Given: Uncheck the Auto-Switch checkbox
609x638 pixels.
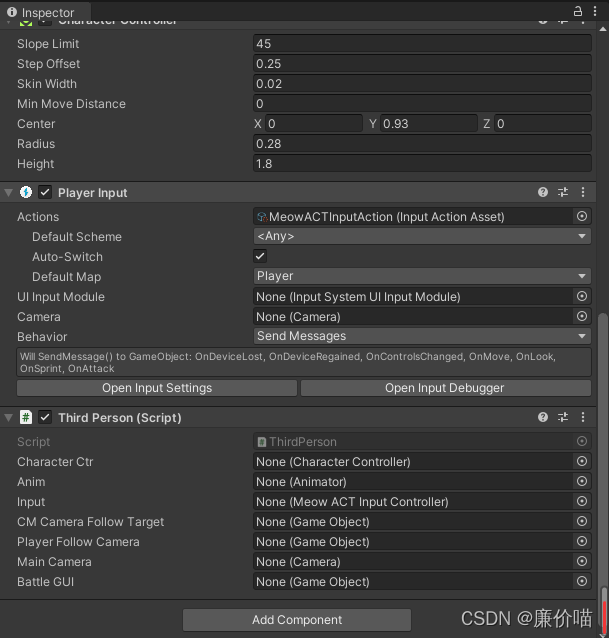Looking at the screenshot, I should click(260, 256).
